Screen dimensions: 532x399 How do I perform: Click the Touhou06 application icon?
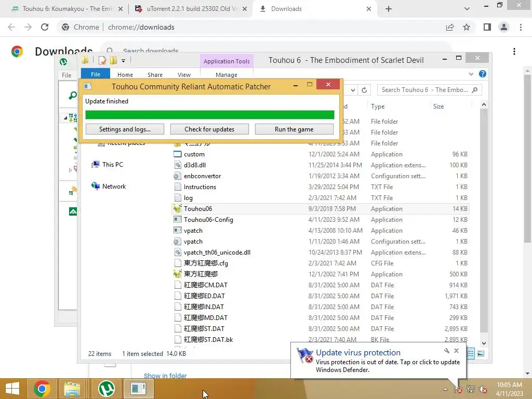click(177, 209)
